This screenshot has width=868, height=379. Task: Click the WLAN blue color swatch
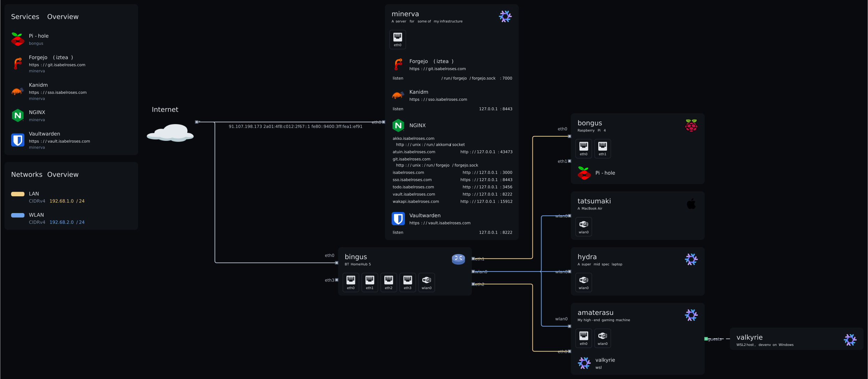pos(18,215)
